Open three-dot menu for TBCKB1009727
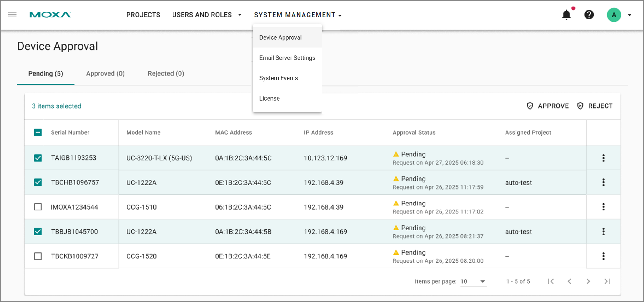The height and width of the screenshot is (302, 644). [603, 256]
